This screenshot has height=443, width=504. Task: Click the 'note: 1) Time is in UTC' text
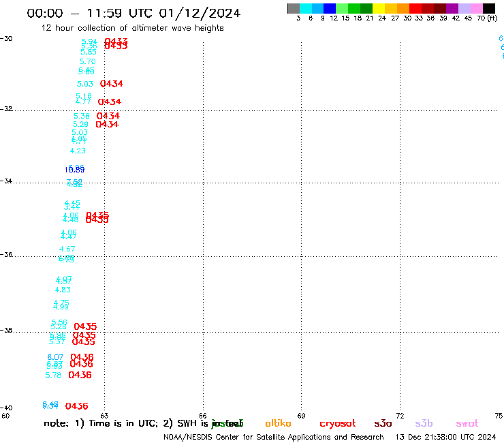tap(101, 423)
